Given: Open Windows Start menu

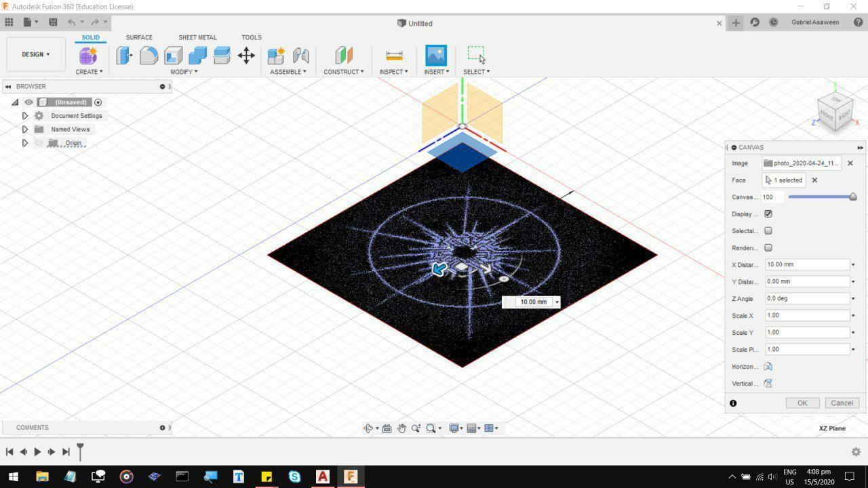Looking at the screenshot, I should [x=13, y=476].
